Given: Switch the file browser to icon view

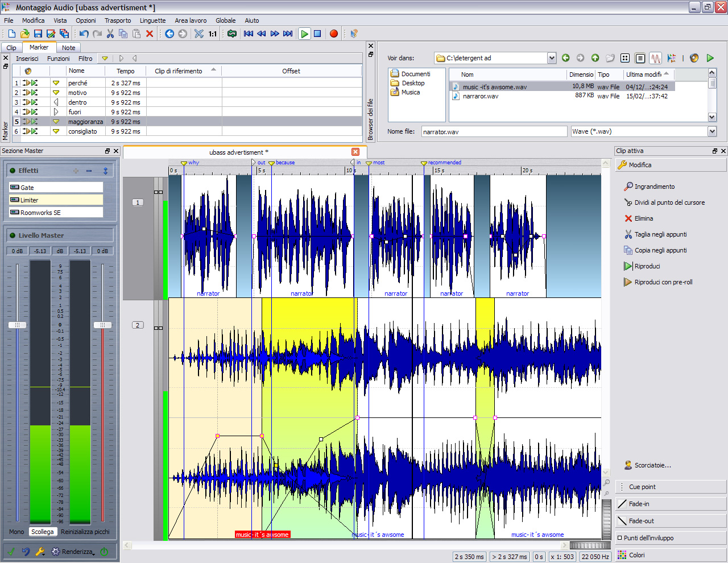Looking at the screenshot, I should click(x=625, y=58).
